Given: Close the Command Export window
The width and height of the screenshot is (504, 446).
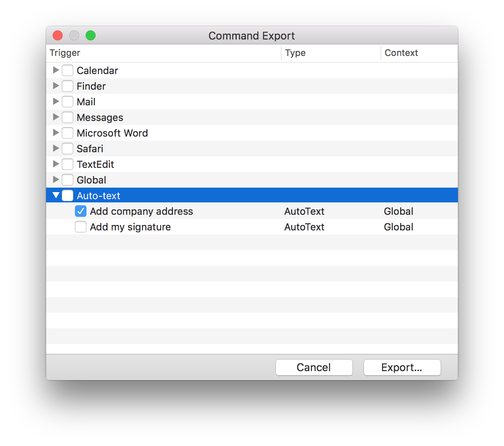Looking at the screenshot, I should (x=58, y=36).
